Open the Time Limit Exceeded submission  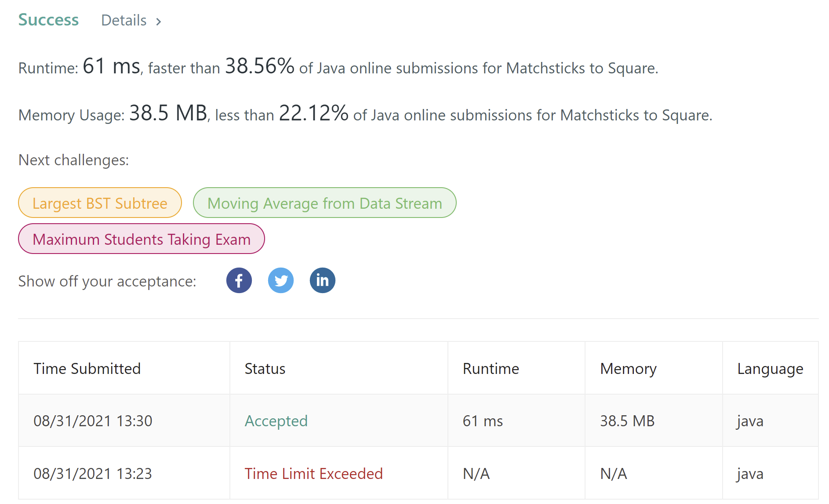click(314, 474)
